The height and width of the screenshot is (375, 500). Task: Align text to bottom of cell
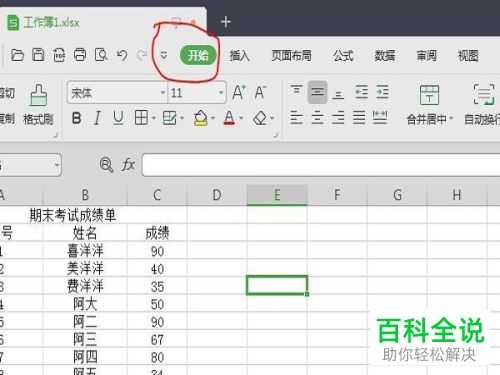tap(338, 95)
